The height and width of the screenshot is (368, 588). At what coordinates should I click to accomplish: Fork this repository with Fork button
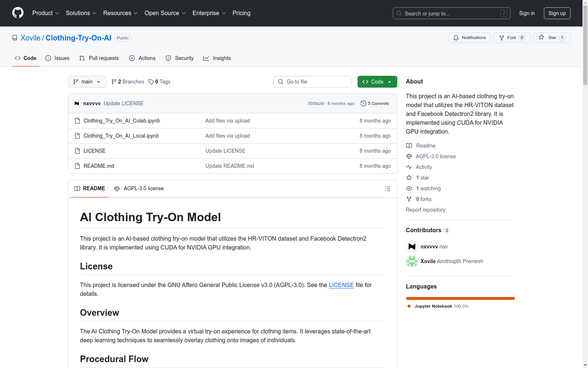(x=512, y=38)
